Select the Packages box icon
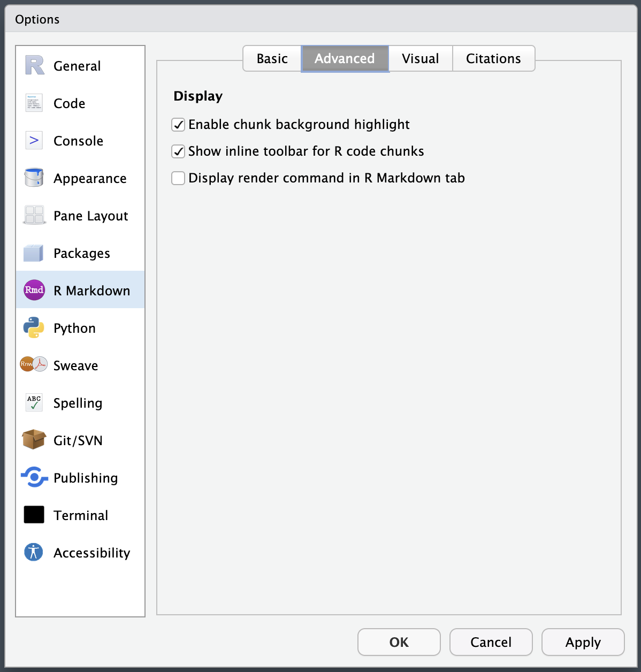 pyautogui.click(x=34, y=253)
